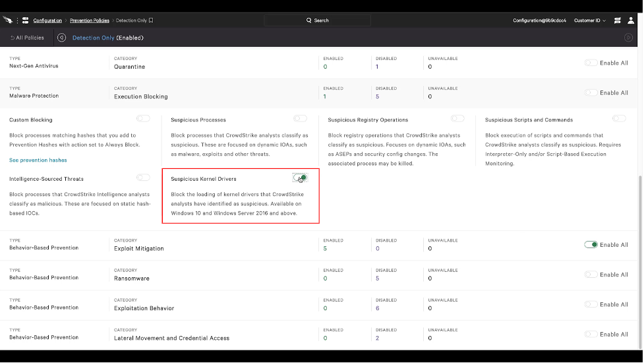Image resolution: width=644 pixels, height=363 pixels.
Task: Bookmark the Detection Only page
Action: pos(151,20)
